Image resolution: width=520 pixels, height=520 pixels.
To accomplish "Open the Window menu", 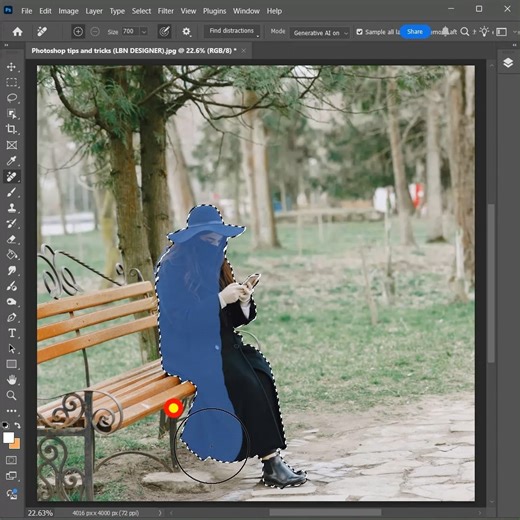I will click(x=246, y=11).
